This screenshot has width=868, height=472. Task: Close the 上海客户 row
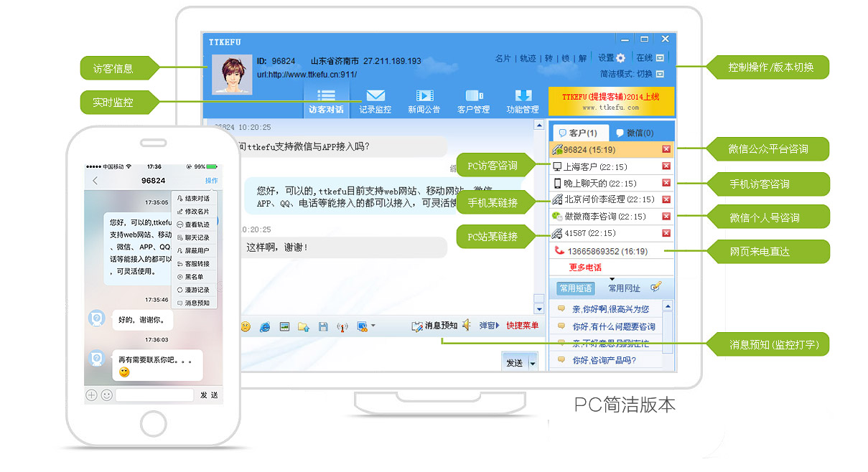click(666, 166)
